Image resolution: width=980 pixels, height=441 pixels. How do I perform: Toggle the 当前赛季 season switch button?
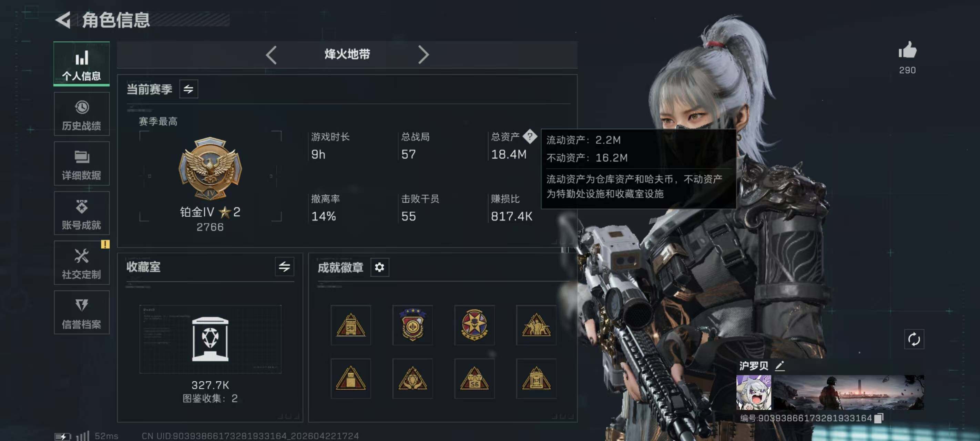tap(188, 89)
